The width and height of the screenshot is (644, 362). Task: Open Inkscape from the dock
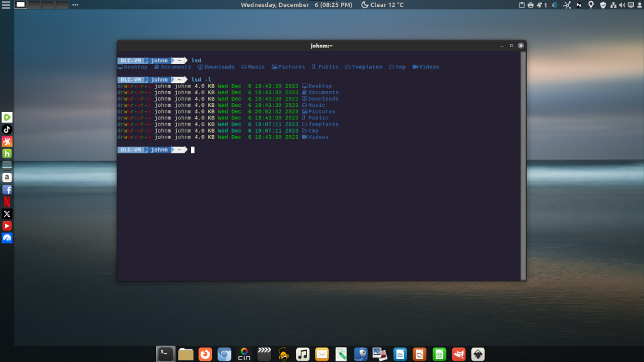click(x=478, y=354)
